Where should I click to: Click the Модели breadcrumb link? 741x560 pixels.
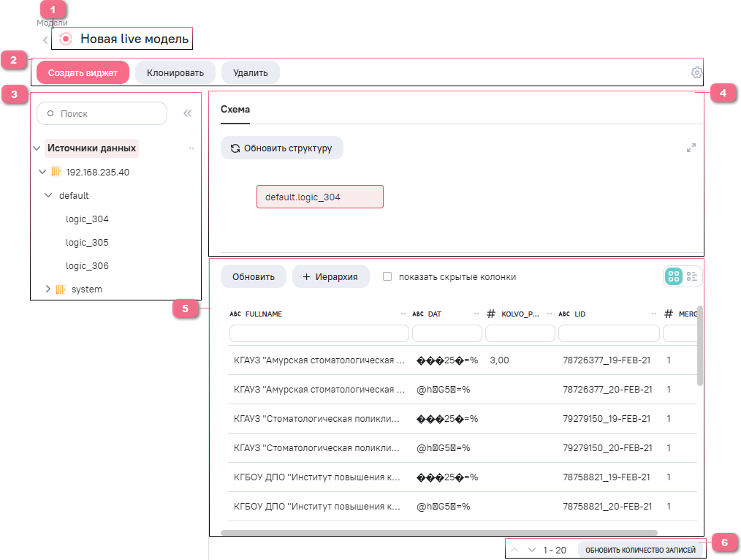tap(52, 23)
